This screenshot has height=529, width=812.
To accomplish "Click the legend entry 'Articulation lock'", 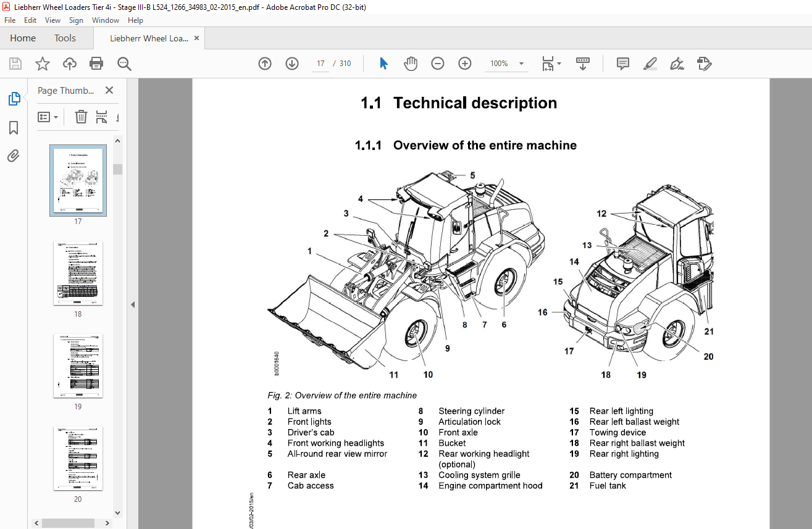I will point(469,422).
